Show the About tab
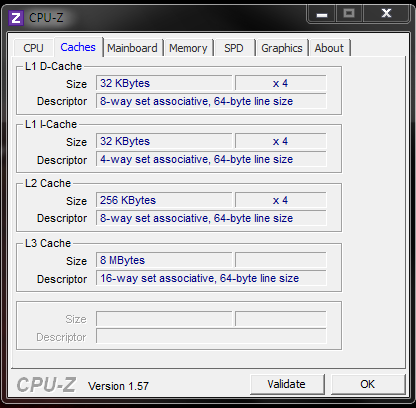The height and width of the screenshot is (408, 416). pos(329,48)
